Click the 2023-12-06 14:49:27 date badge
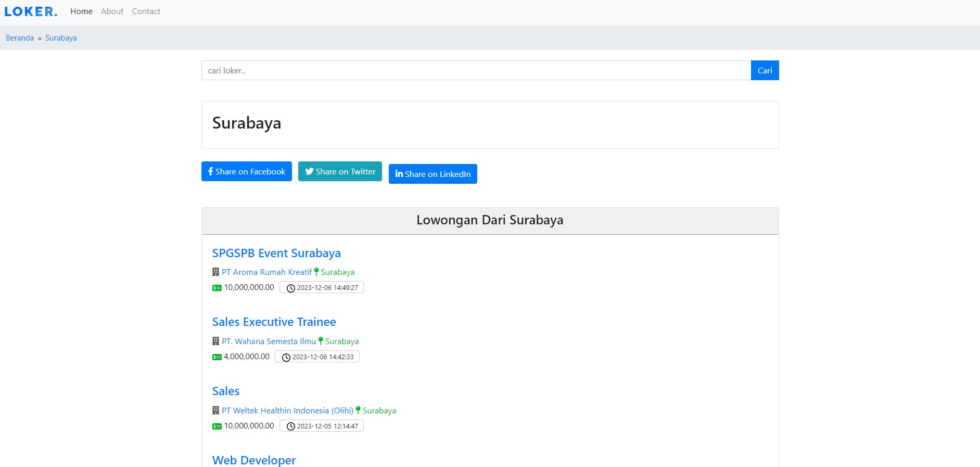The image size is (980, 467). click(x=322, y=287)
